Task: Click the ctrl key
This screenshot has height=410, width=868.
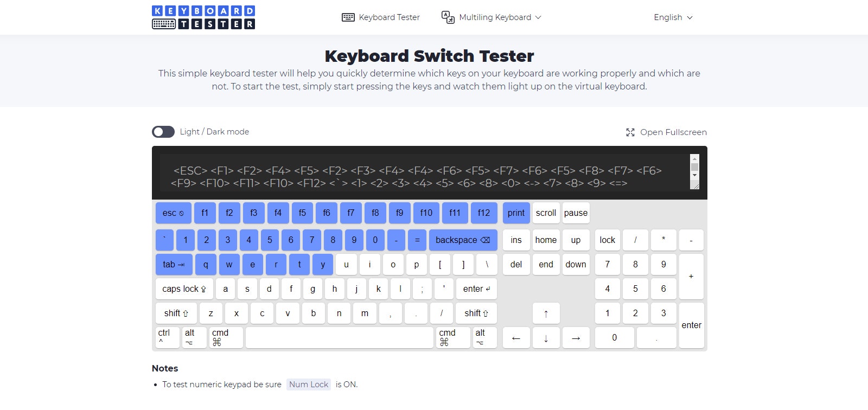Action: (x=167, y=337)
